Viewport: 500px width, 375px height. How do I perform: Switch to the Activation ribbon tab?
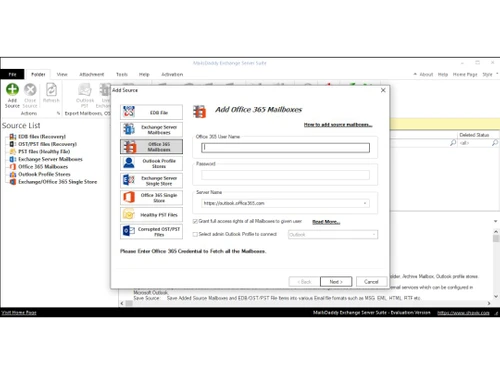[x=172, y=74]
